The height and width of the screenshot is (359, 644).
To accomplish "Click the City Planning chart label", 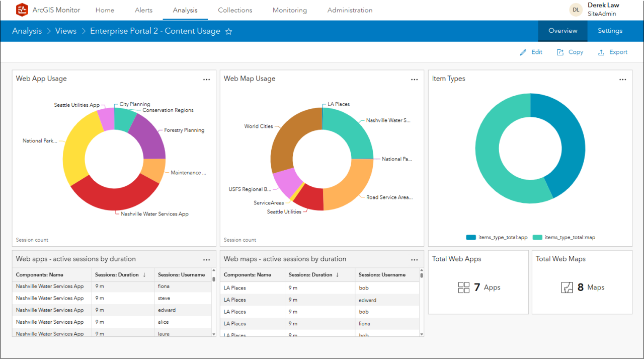I will [135, 105].
